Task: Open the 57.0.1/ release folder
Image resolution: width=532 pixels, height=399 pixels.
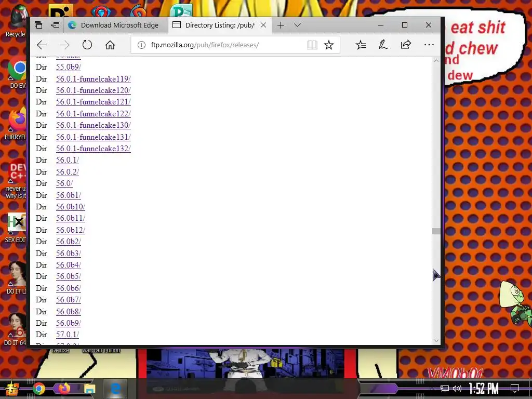Action: pyautogui.click(x=68, y=335)
